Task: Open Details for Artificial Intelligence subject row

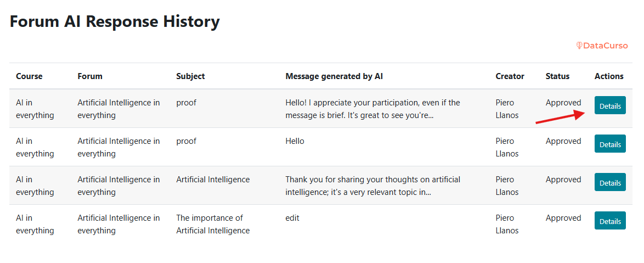Action: [x=610, y=183]
